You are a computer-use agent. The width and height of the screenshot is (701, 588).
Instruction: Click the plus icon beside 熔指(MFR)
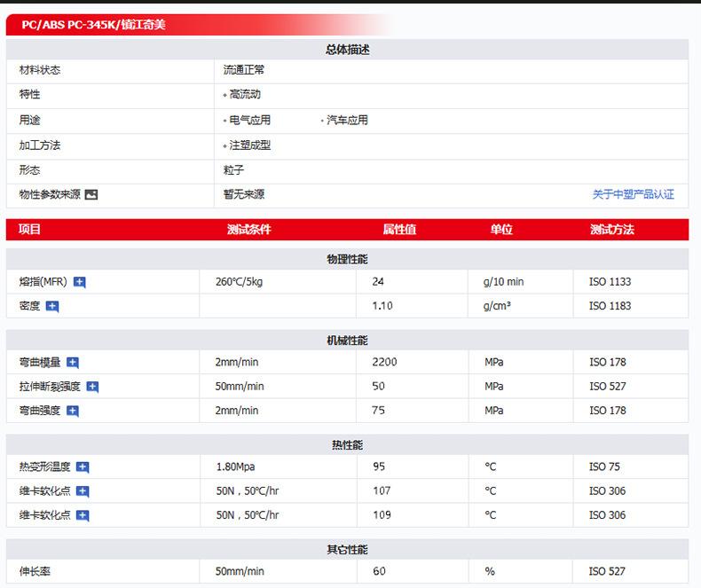coord(80,282)
